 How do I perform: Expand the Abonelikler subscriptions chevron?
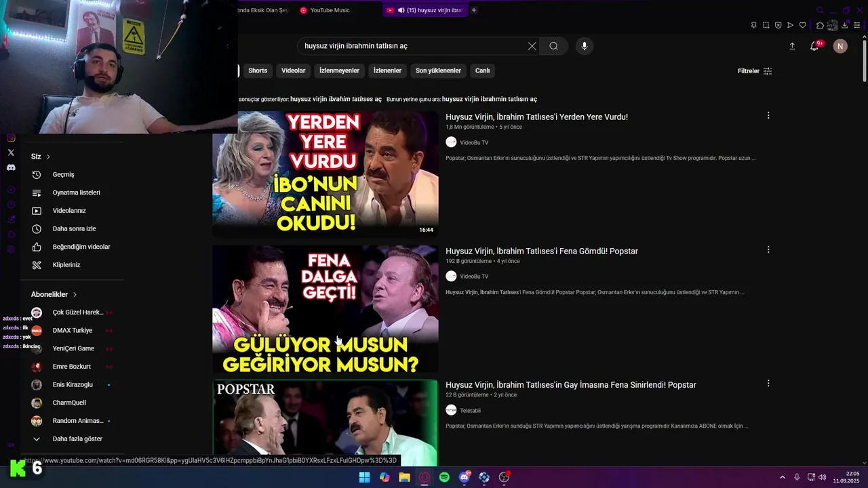[x=75, y=295]
